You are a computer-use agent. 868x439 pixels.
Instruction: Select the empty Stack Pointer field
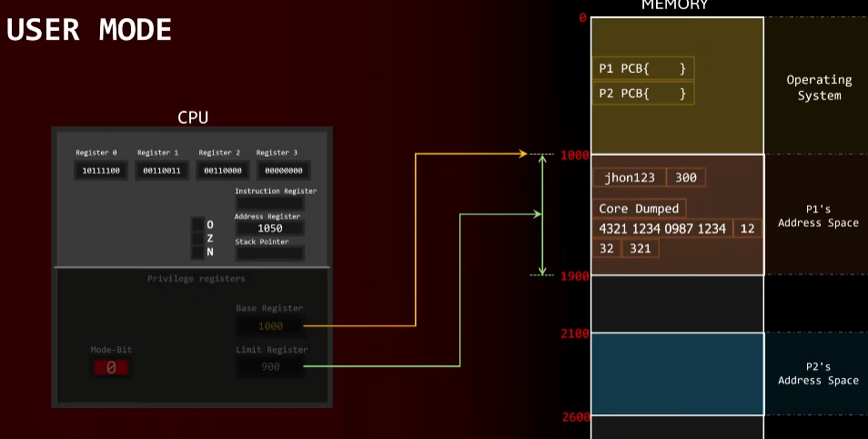(270, 253)
